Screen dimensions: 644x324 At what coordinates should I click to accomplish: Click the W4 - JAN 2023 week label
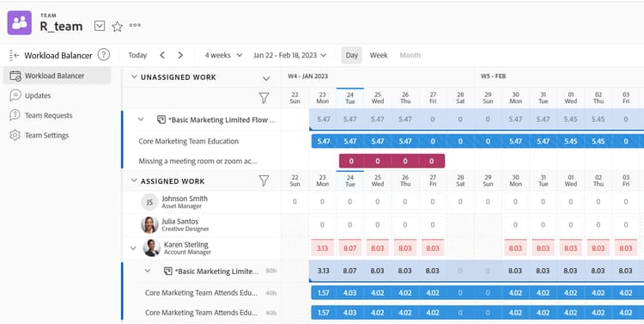pyautogui.click(x=307, y=76)
